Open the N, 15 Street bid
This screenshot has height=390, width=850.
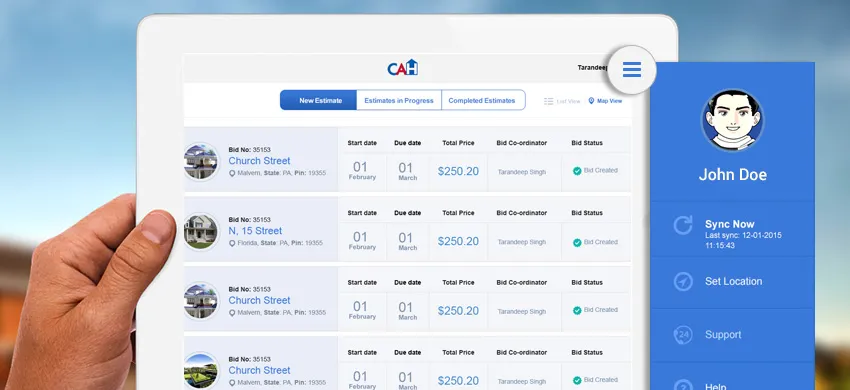pyautogui.click(x=255, y=231)
